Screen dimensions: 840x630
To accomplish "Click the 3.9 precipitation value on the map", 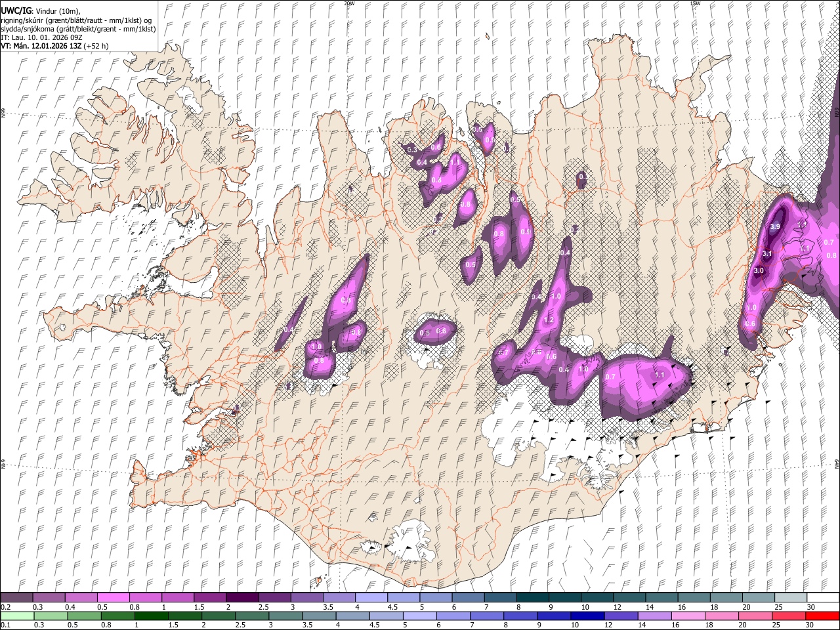I will coord(774,227).
